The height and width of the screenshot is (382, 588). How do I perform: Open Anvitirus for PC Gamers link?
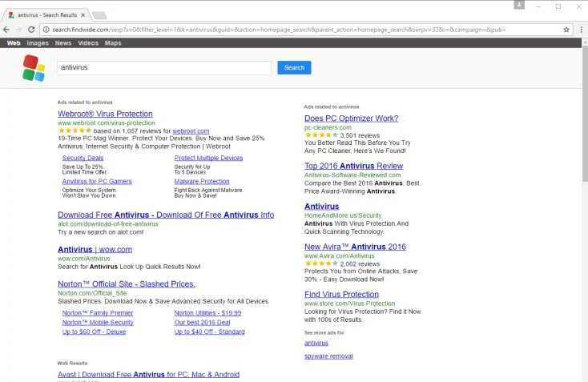tap(97, 181)
